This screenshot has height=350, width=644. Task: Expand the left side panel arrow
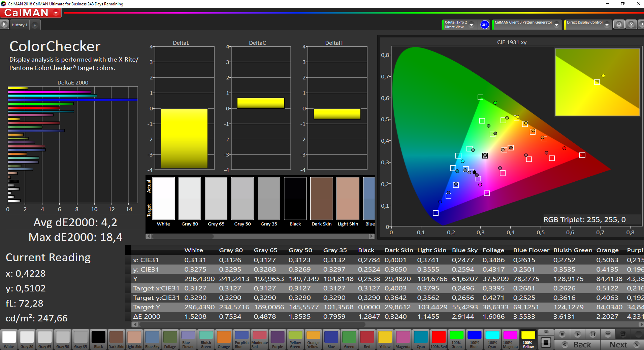click(x=4, y=25)
